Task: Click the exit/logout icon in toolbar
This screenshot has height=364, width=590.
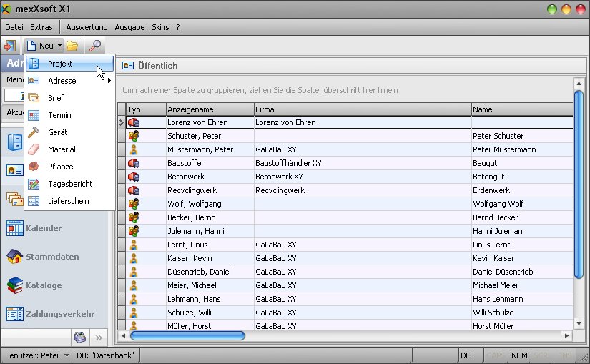Action: point(10,46)
